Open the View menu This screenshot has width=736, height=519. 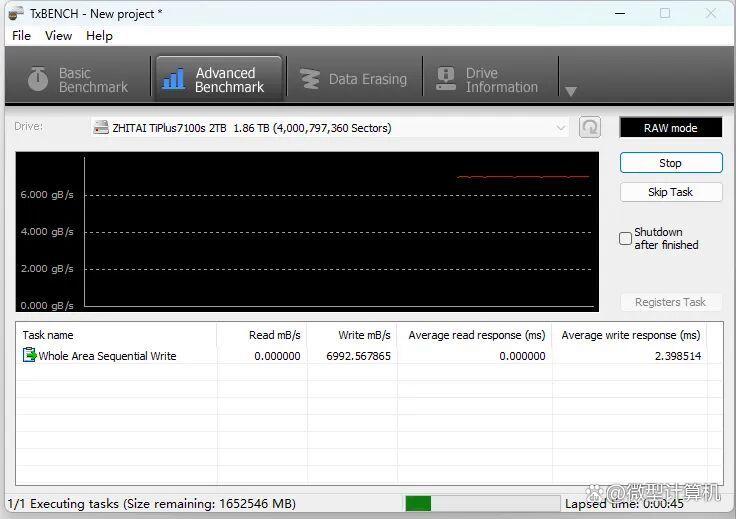58,36
